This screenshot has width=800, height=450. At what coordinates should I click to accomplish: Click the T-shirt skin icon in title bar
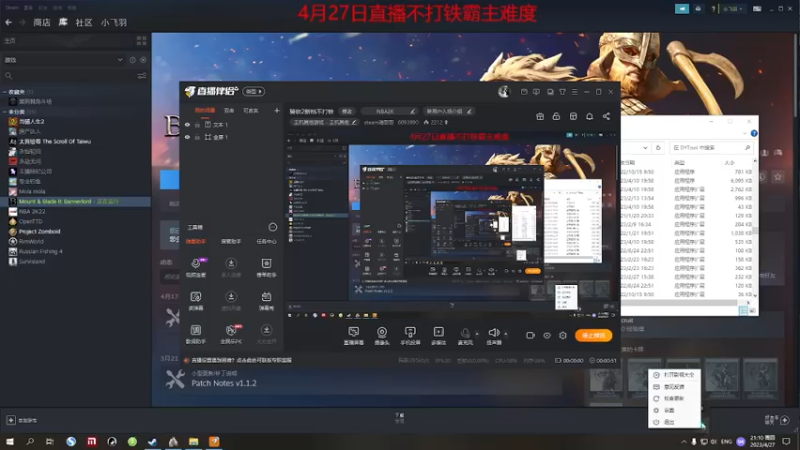(562, 92)
